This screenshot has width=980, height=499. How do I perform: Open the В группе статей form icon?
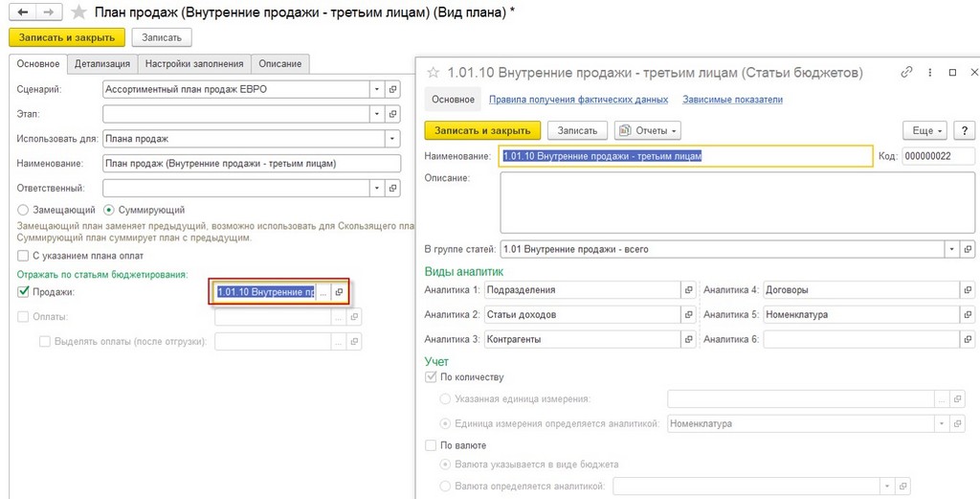(x=969, y=249)
